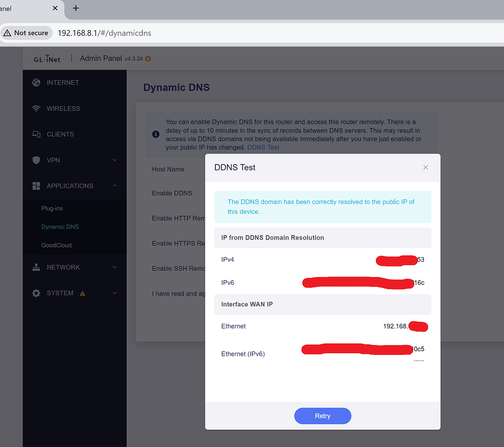Viewport: 504px width, 447px height.
Task: Open the CLIENTS panel icon
Action: click(36, 134)
